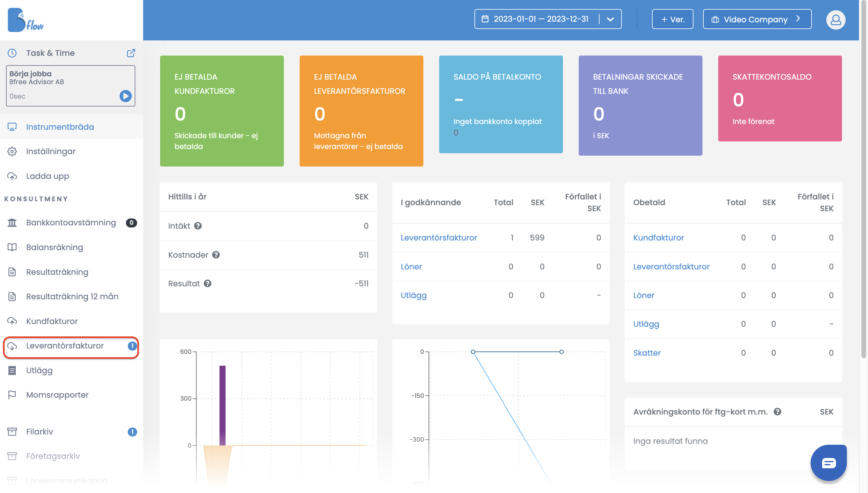
Task: Click the help icon beside Kostnader
Action: (x=216, y=255)
